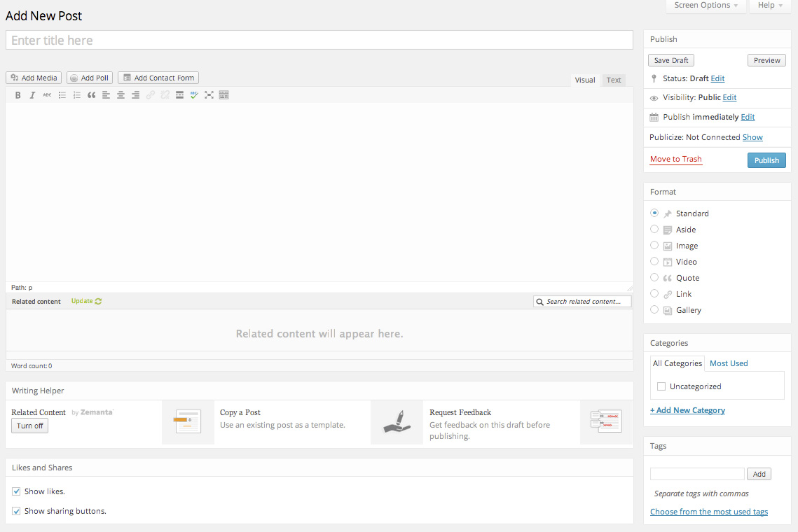Choose the Gallery post format
The width and height of the screenshot is (798, 532).
654,310
